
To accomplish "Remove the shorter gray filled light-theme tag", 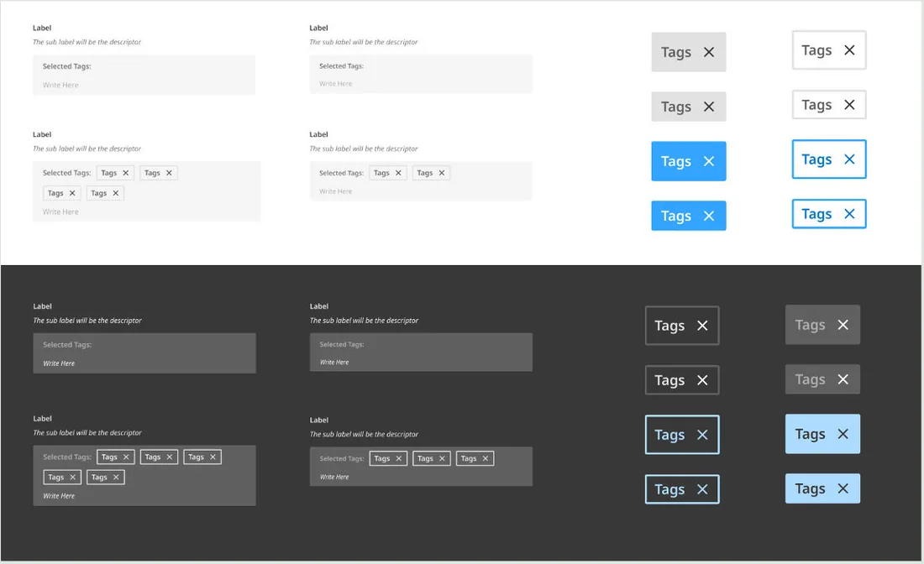I will (709, 107).
